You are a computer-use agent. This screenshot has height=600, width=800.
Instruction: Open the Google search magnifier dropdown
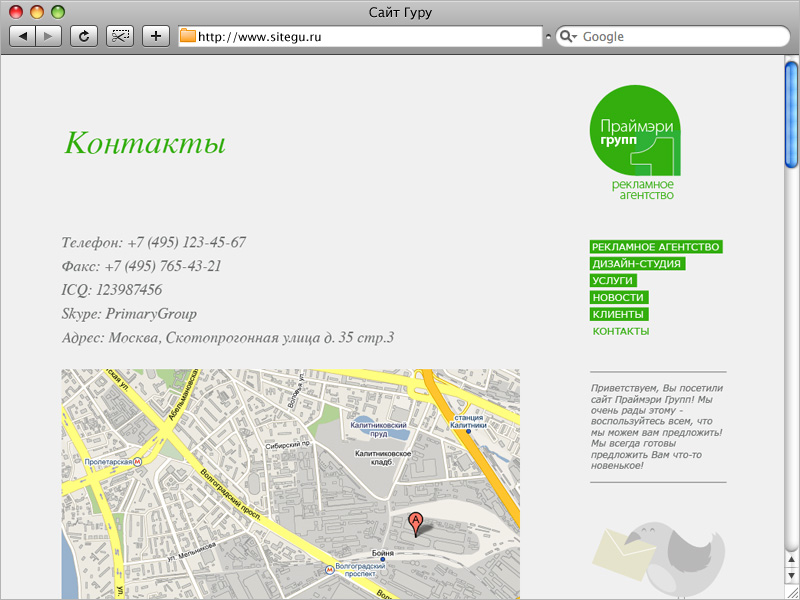click(x=568, y=36)
